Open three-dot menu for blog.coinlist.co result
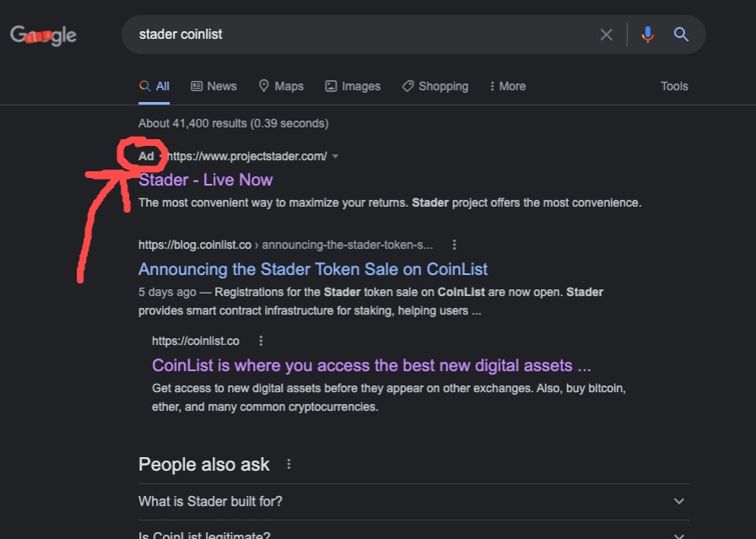Image resolution: width=756 pixels, height=539 pixels. 454,245
